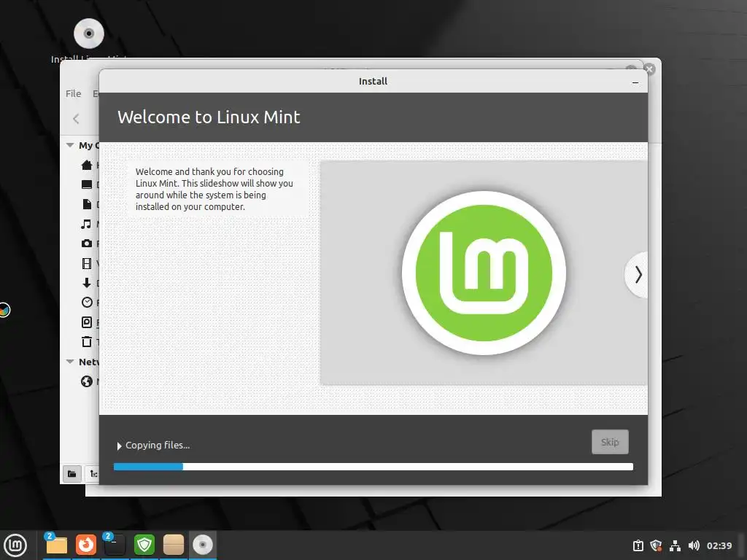Open the network connection tray icon
The width and height of the screenshot is (747, 560).
pos(675,545)
